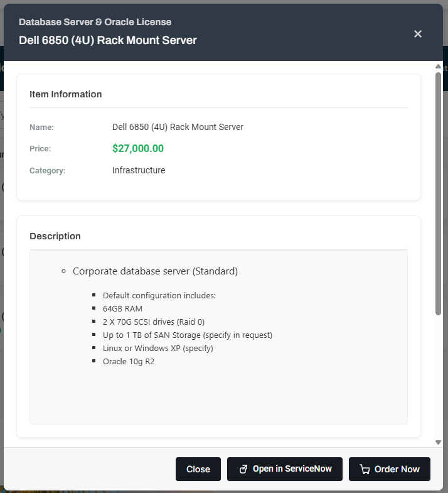Click the Database Server & Oracle License subtitle

tap(95, 22)
